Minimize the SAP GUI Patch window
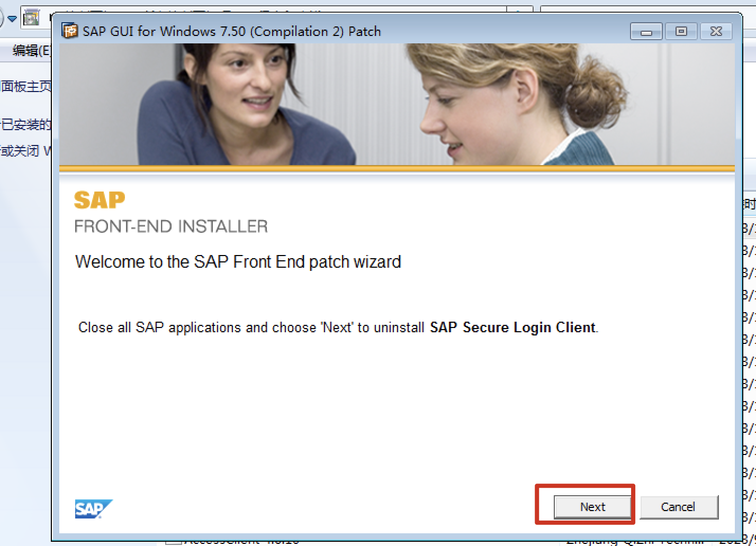756x546 pixels. pos(646,32)
